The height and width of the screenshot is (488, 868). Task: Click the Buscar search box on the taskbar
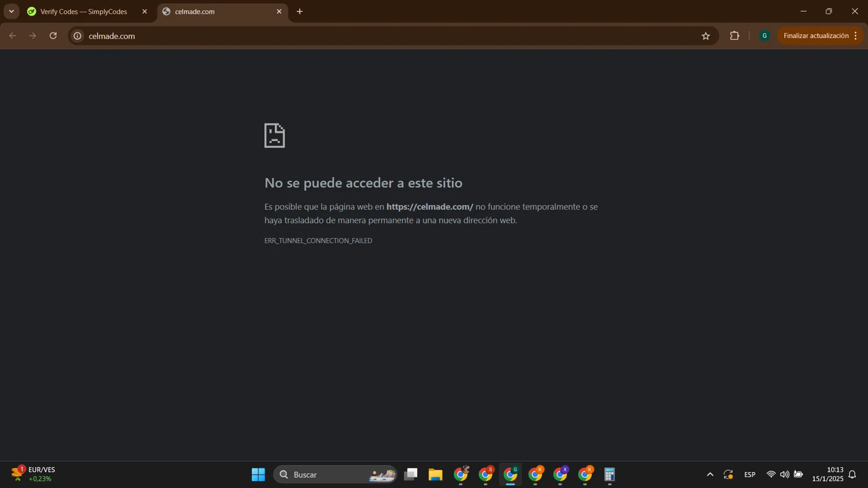[335, 475]
